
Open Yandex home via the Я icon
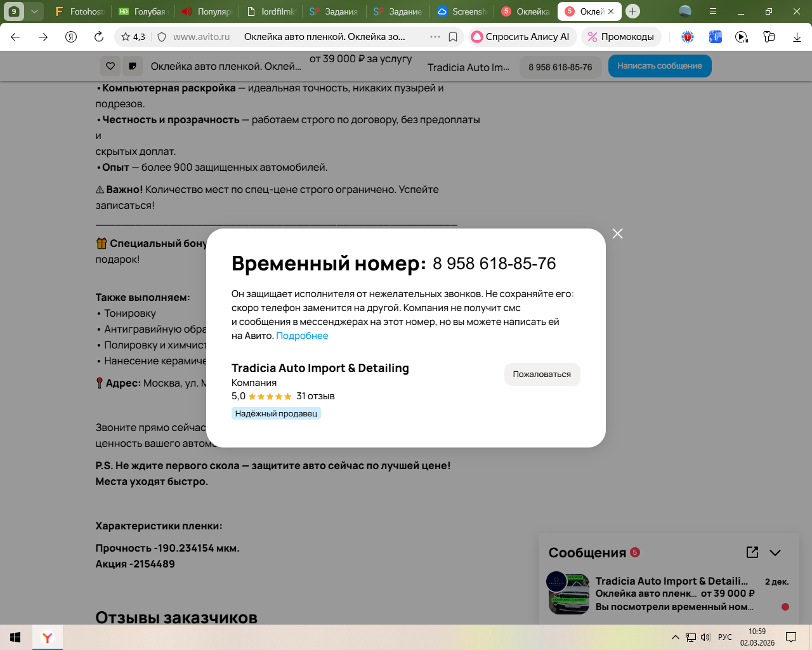tap(71, 37)
